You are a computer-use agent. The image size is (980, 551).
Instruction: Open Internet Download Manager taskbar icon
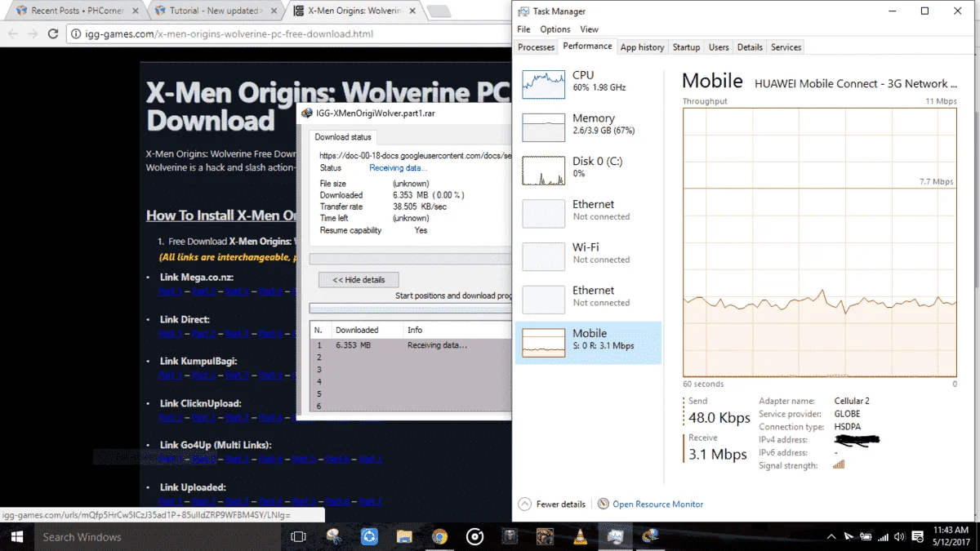click(x=650, y=536)
